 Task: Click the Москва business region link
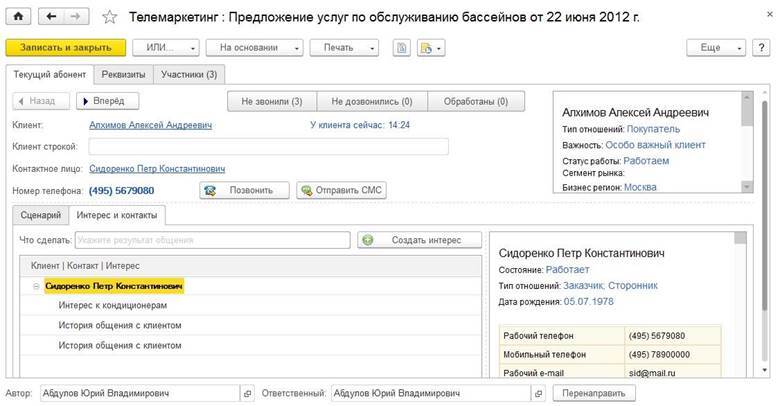pyautogui.click(x=640, y=188)
